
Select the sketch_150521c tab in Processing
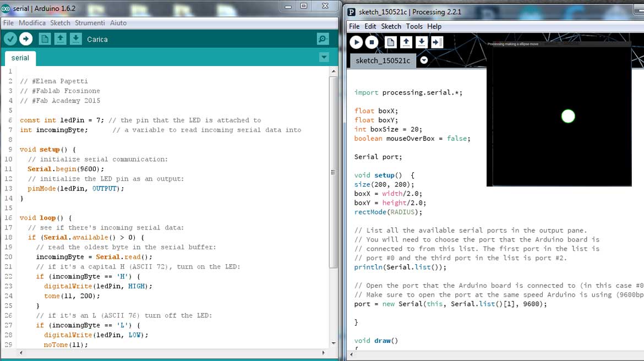(383, 61)
